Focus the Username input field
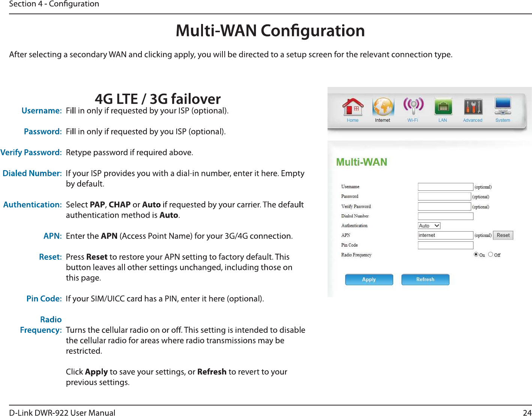This screenshot has height=416, width=532. (x=445, y=187)
